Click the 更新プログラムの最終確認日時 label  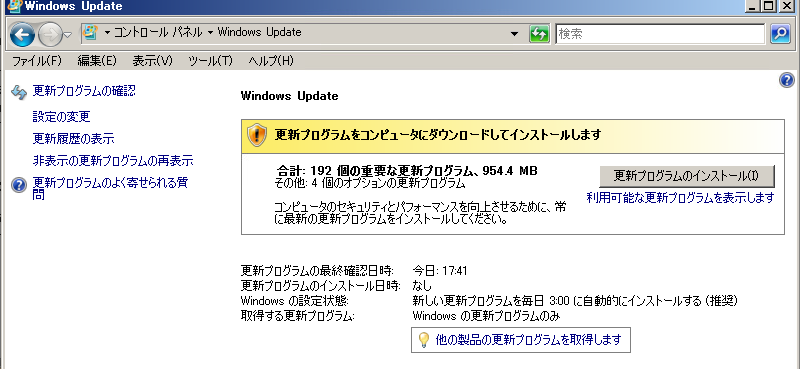317,270
